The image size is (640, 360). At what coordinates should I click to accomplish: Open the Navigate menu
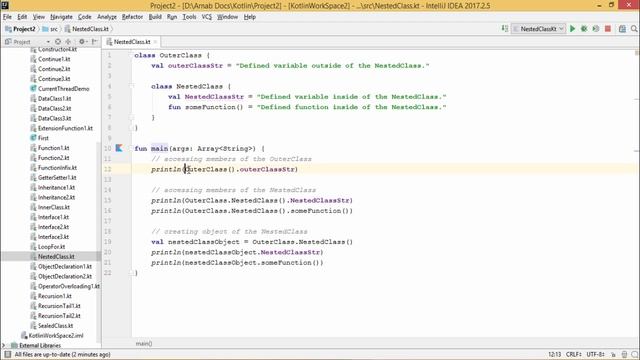61,17
